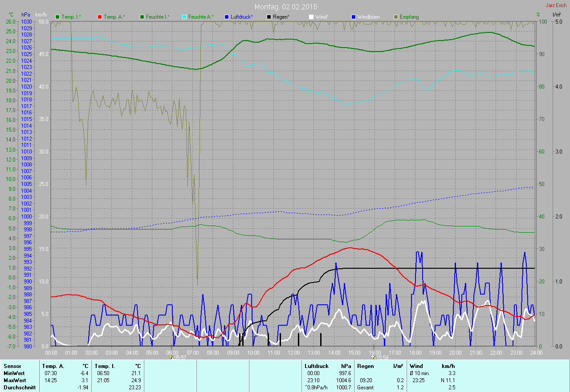Screen dimensions: 570x392
Task: Click the red Temp. A. legend swatch
Action: (100, 17)
